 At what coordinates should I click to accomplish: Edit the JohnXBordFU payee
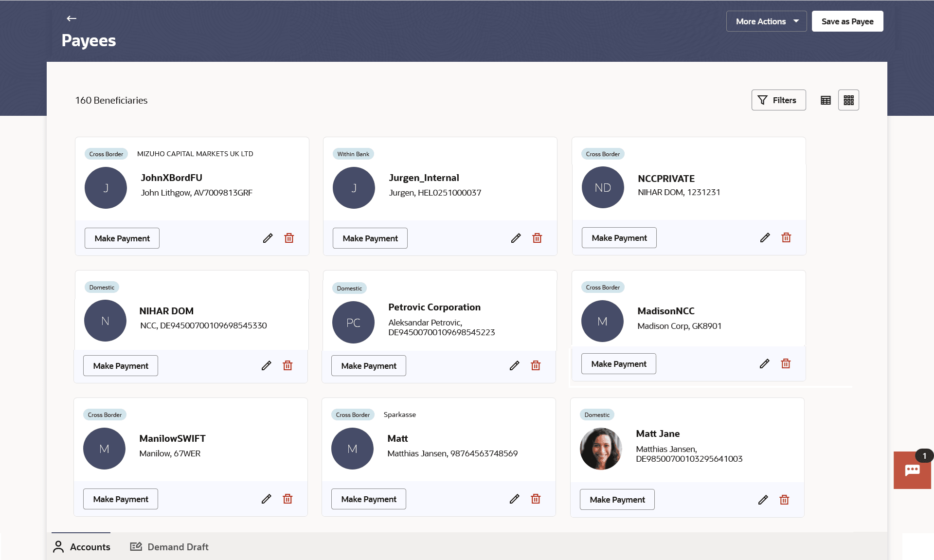pos(268,238)
